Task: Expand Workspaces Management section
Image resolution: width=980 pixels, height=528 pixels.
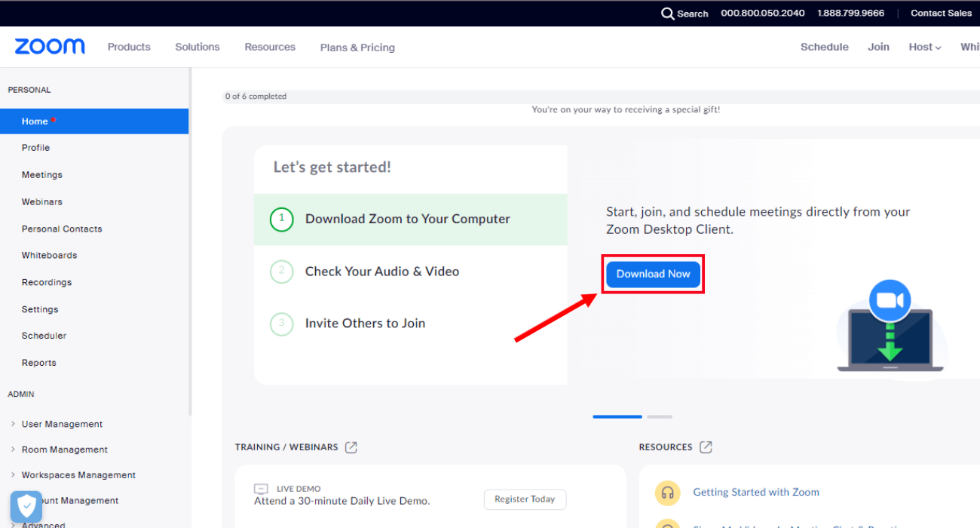Action: pos(73,476)
